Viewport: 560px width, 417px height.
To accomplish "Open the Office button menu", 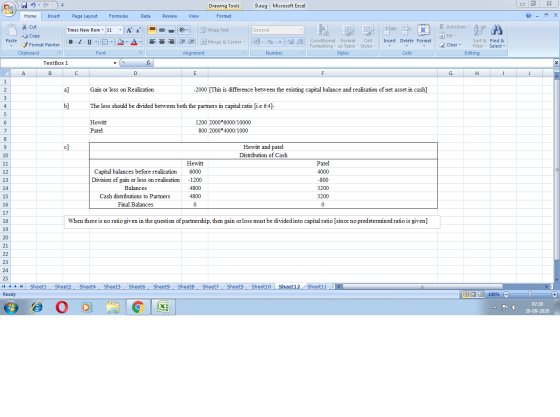I will [8, 9].
